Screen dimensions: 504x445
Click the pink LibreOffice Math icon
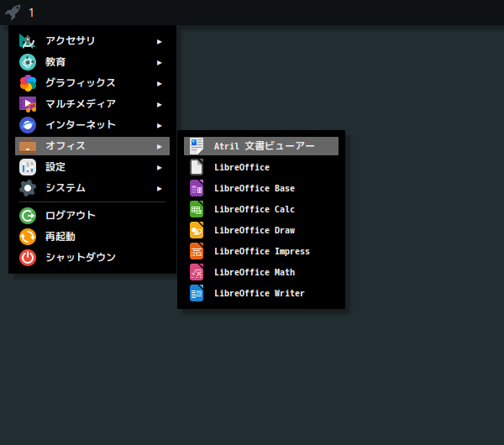(x=197, y=272)
